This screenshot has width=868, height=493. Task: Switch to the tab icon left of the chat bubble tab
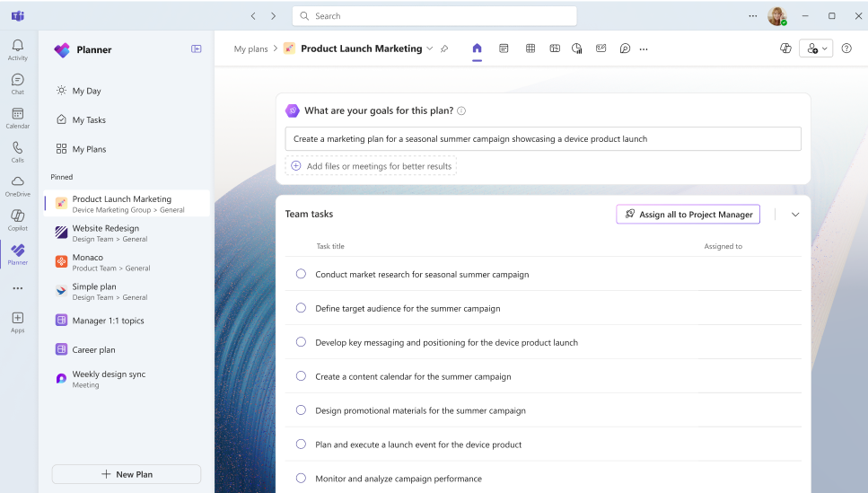point(601,48)
